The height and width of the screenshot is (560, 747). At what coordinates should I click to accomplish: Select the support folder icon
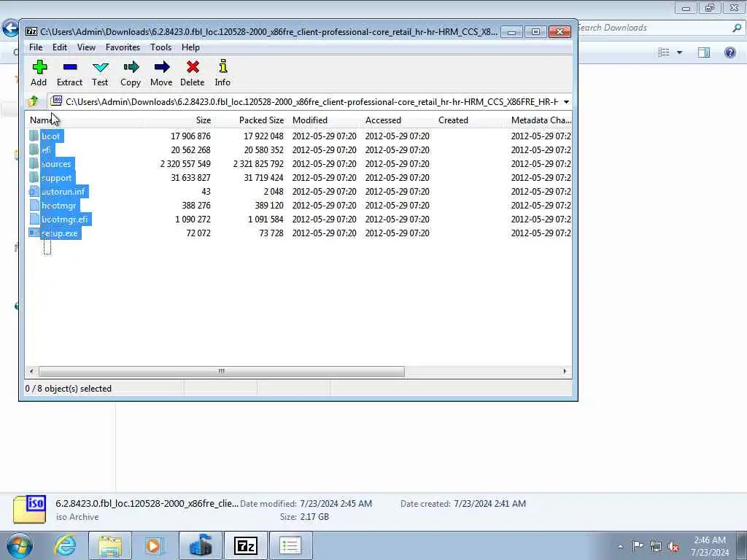34,177
